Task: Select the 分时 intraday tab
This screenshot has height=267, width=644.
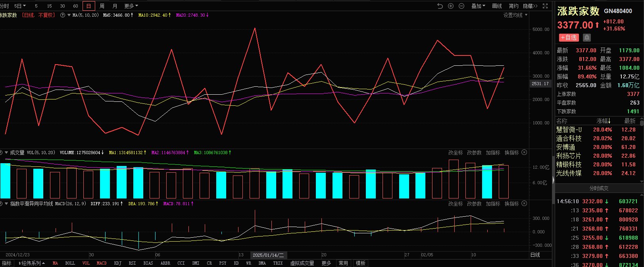Action: click(x=4, y=6)
